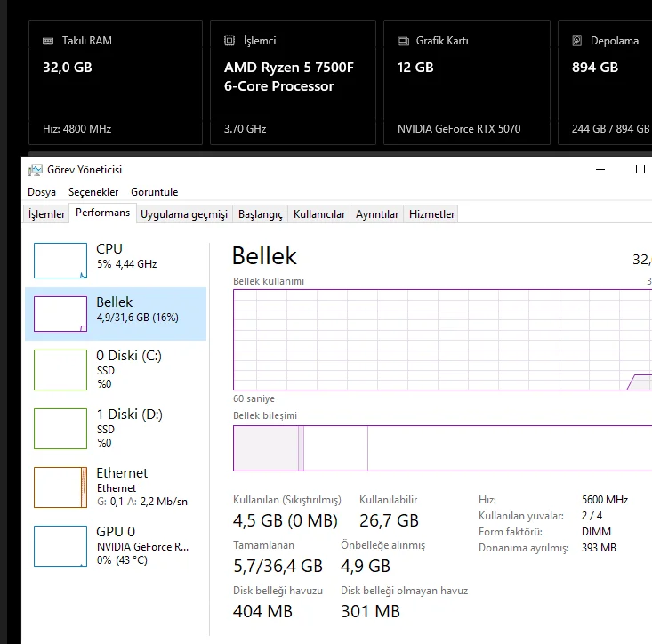This screenshot has width=652, height=644.
Task: Select the 1 Diski (D:) performance item
Action: coord(116,428)
